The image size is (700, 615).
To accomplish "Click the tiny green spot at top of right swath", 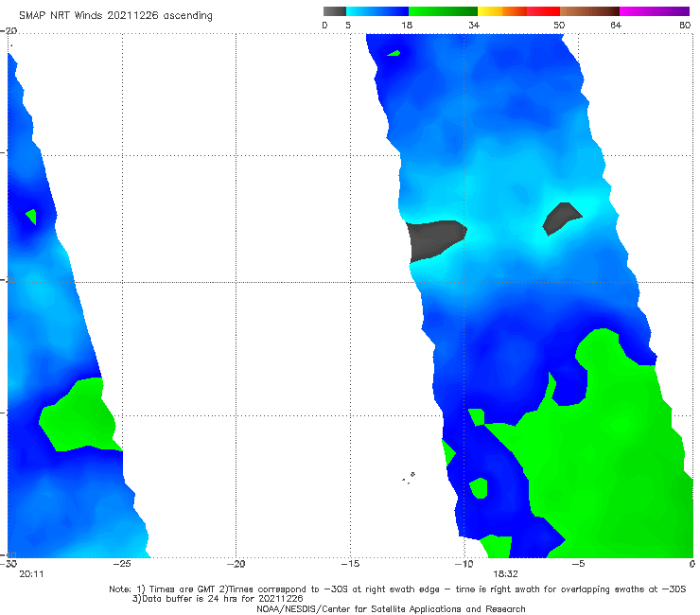I will pyautogui.click(x=394, y=53).
